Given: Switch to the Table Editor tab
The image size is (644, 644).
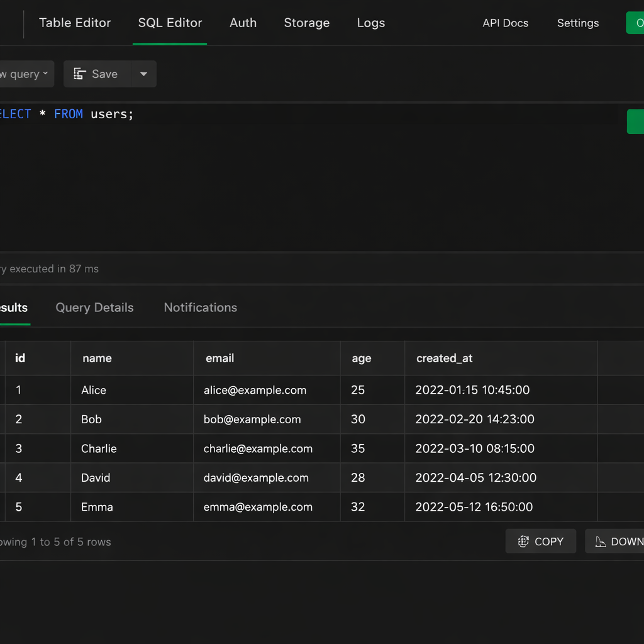Looking at the screenshot, I should tap(75, 23).
